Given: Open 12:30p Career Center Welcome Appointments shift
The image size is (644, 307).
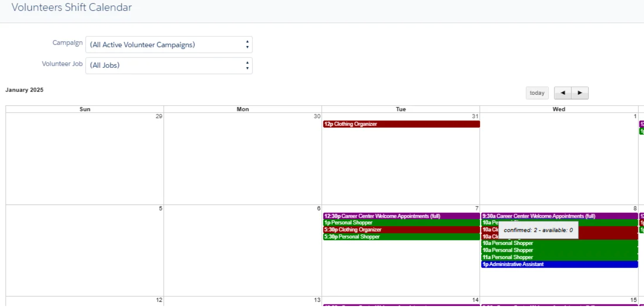Looking at the screenshot, I should 401,216.
